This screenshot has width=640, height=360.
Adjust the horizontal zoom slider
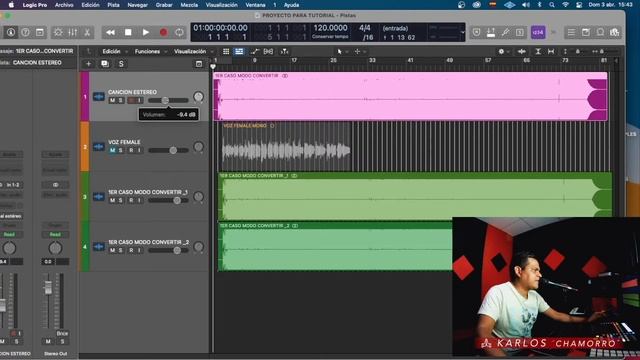click(x=603, y=51)
